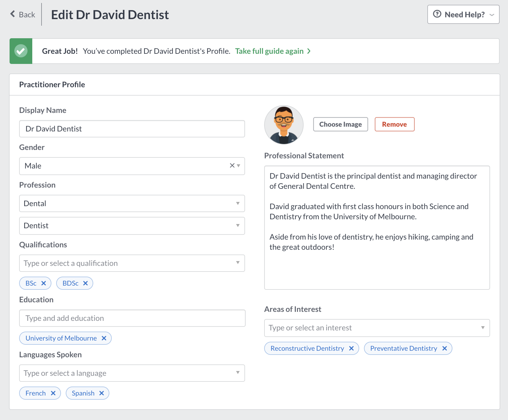Click the Choose Image button

point(341,124)
